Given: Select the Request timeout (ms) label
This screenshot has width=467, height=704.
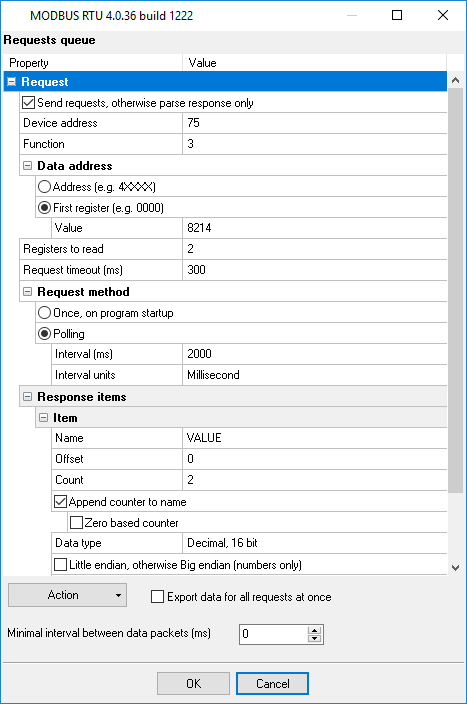Looking at the screenshot, I should coord(73,270).
